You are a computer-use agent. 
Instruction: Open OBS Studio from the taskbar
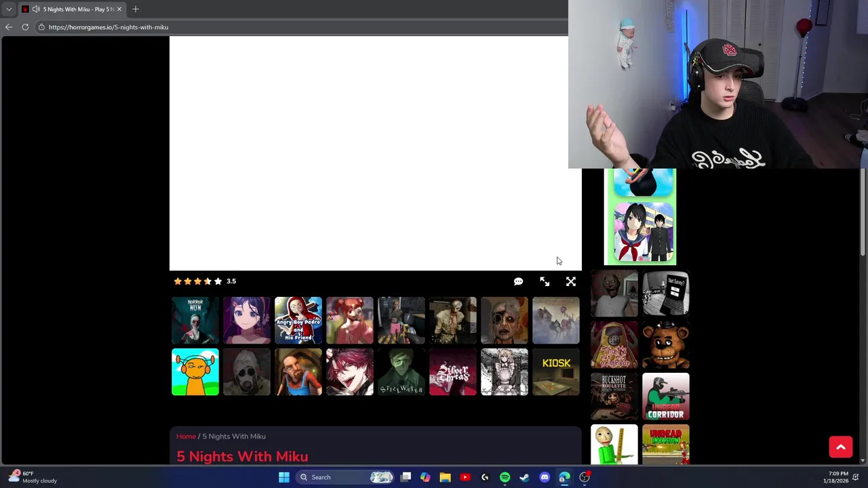point(585,477)
